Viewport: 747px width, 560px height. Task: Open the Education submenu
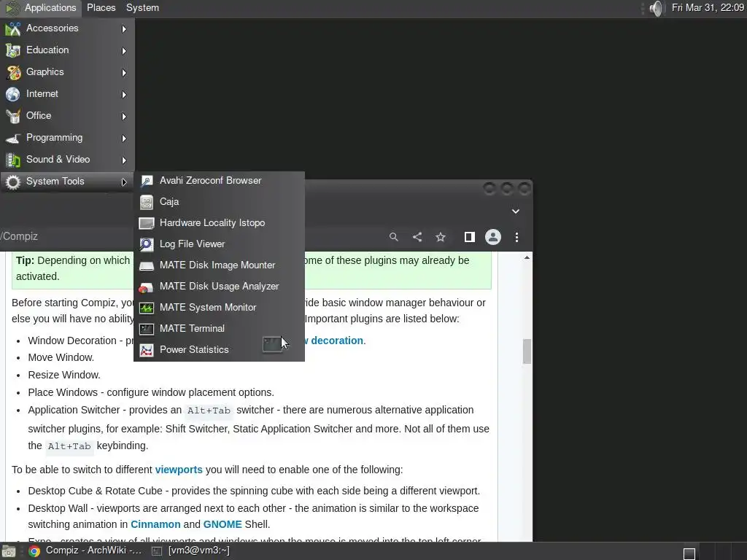pyautogui.click(x=67, y=50)
